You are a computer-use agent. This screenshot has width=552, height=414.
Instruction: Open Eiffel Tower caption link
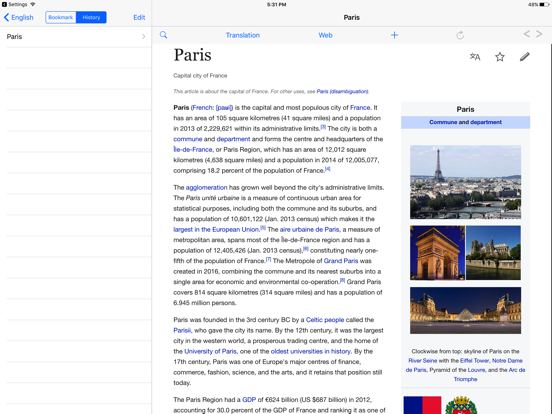(474, 360)
